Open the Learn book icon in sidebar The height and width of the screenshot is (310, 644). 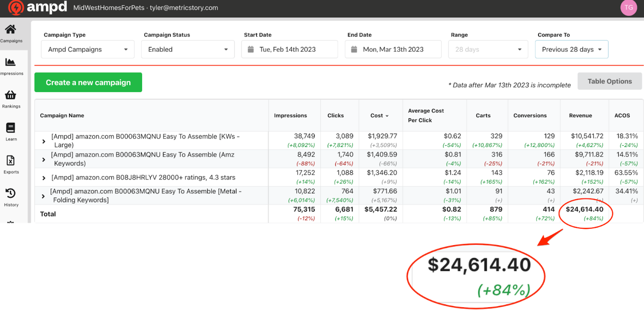10,128
